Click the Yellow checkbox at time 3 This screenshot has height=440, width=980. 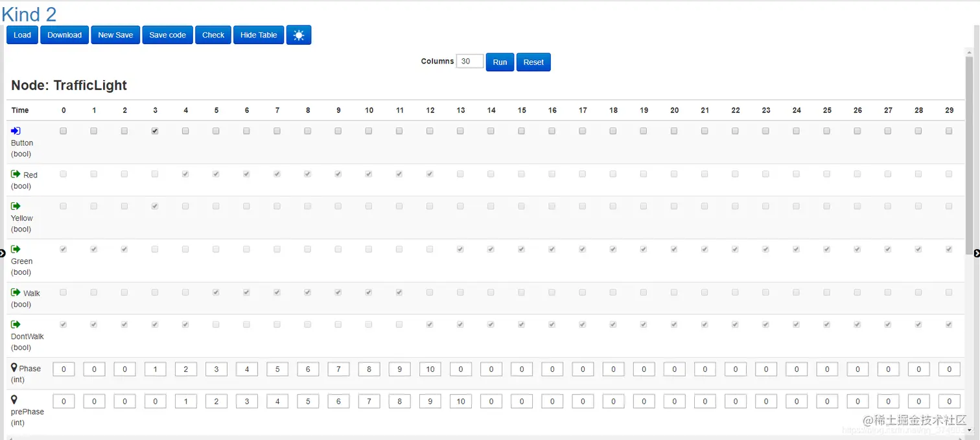coord(155,206)
